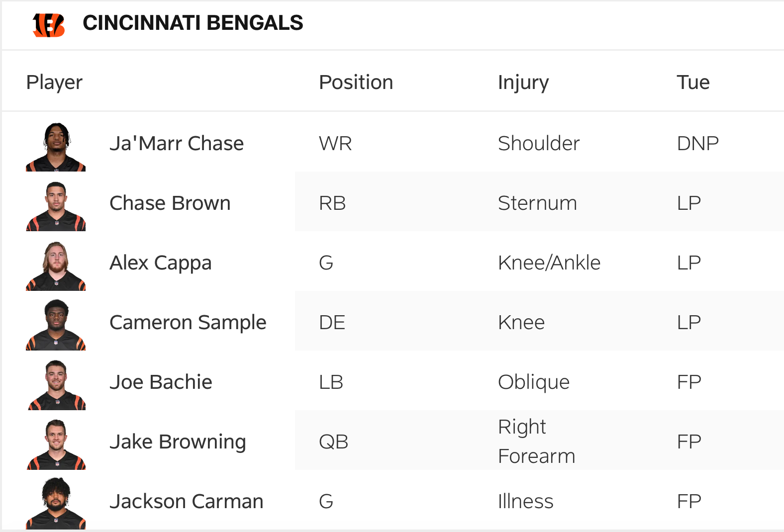Open Joe Bachie's player photo
Image resolution: width=784 pixels, height=532 pixels.
pyautogui.click(x=56, y=385)
